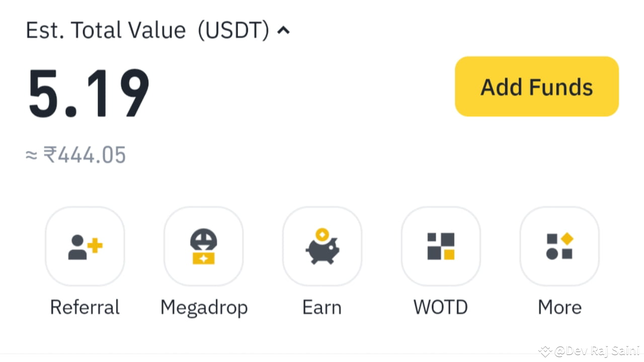Tap the More text label

point(559,307)
